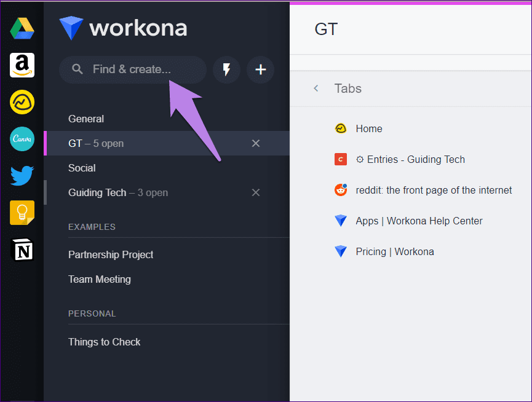This screenshot has height=402, width=532.
Task: Switch to Guiding Tech – 3 open workspace
Action: click(x=167, y=192)
